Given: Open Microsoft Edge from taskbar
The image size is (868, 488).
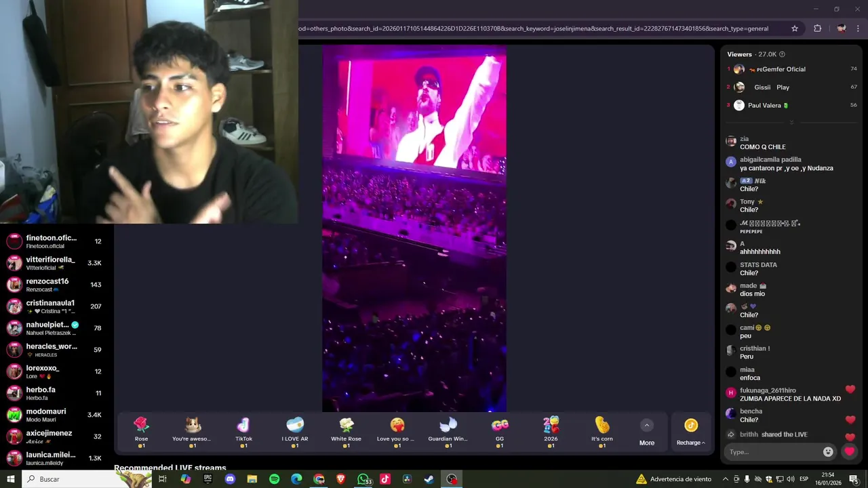Looking at the screenshot, I should (x=296, y=479).
